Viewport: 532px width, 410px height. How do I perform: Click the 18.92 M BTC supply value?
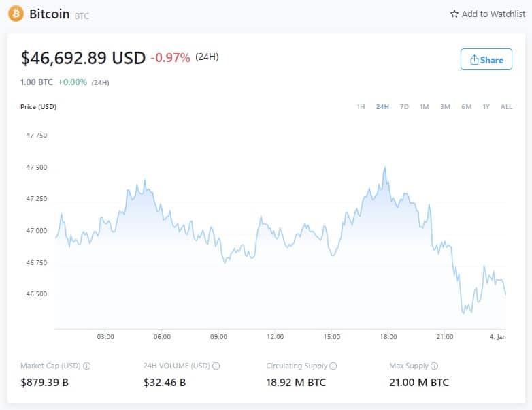296,383
